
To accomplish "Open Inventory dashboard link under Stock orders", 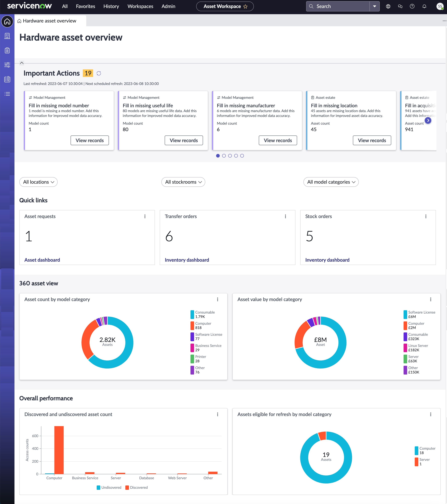I will pos(327,260).
